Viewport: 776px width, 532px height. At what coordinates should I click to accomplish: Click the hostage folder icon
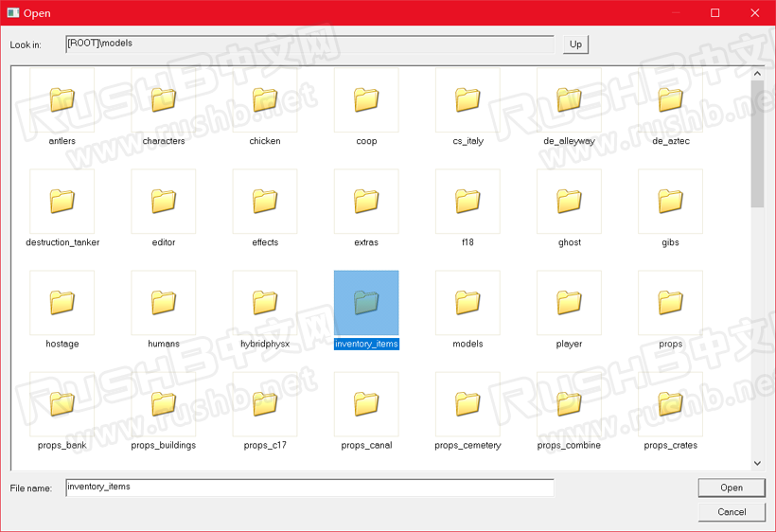click(62, 302)
